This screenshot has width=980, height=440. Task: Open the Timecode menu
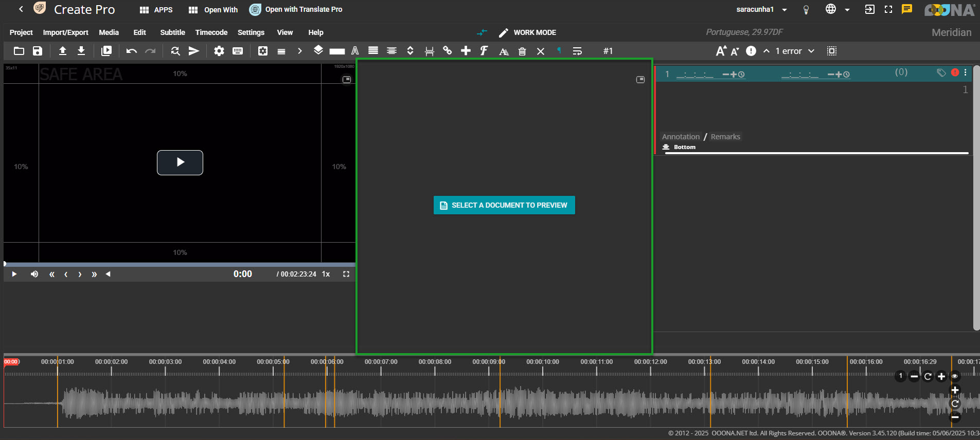(x=211, y=32)
